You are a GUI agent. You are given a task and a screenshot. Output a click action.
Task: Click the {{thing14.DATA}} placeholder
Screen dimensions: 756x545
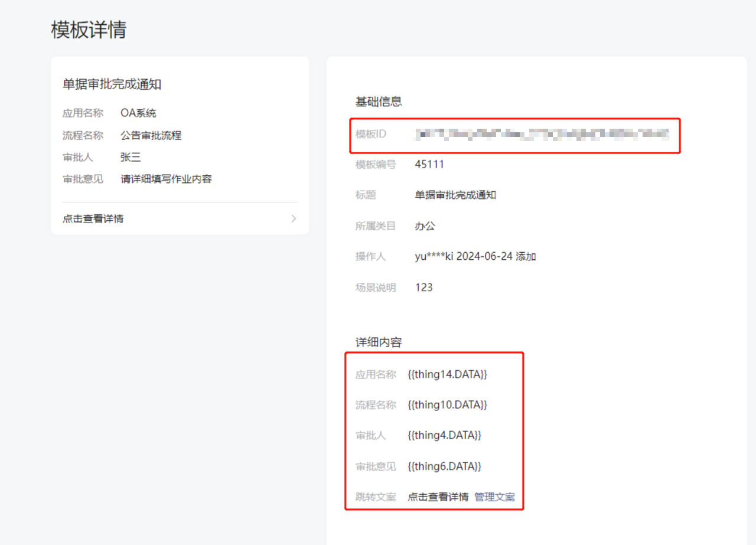(x=447, y=374)
